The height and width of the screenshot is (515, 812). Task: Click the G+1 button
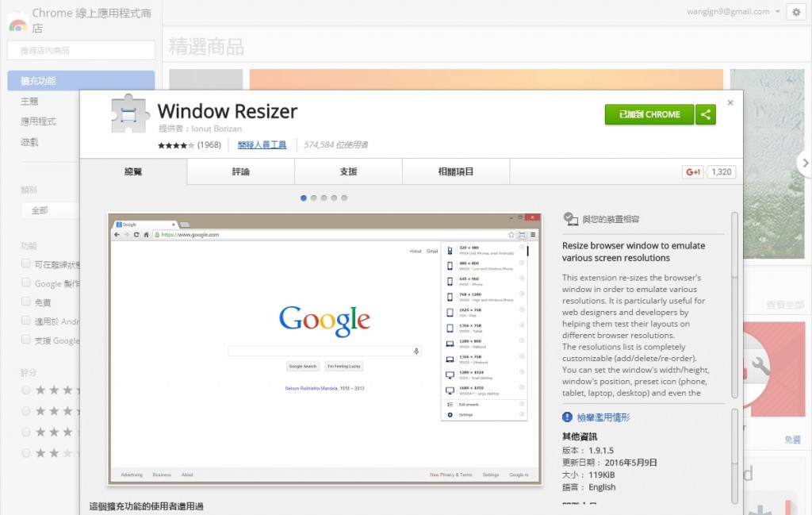click(693, 172)
